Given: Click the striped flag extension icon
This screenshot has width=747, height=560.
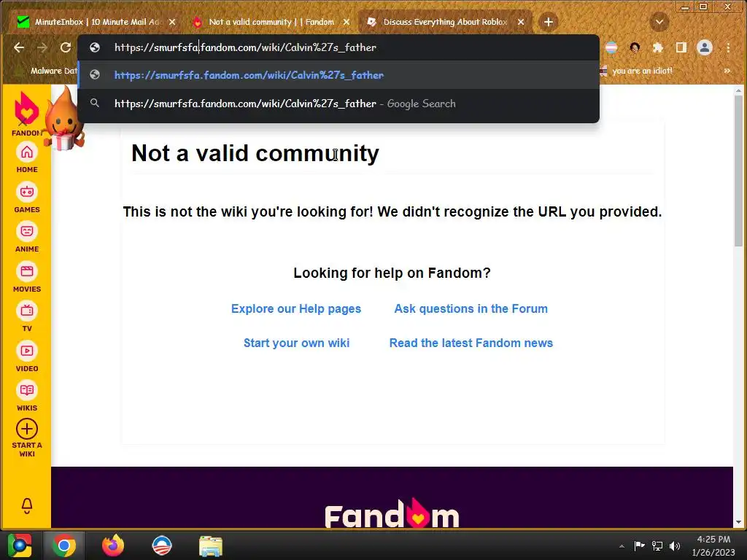Looking at the screenshot, I should click(611, 47).
